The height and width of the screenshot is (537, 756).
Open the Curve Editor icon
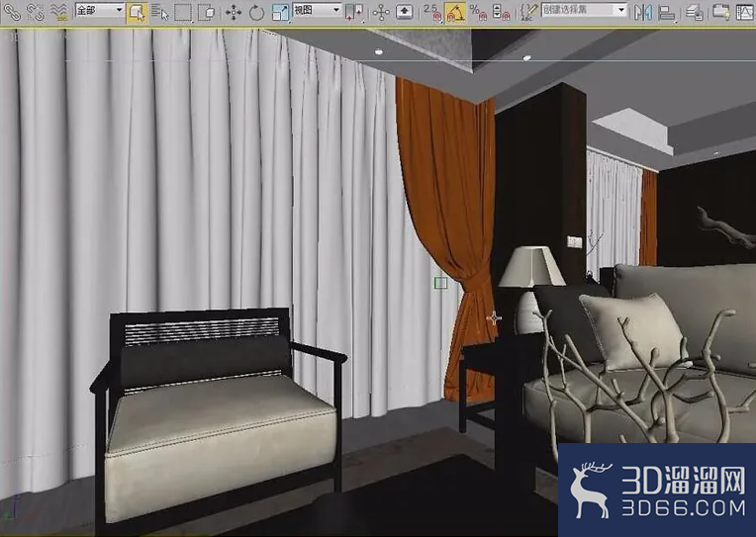[x=745, y=13]
